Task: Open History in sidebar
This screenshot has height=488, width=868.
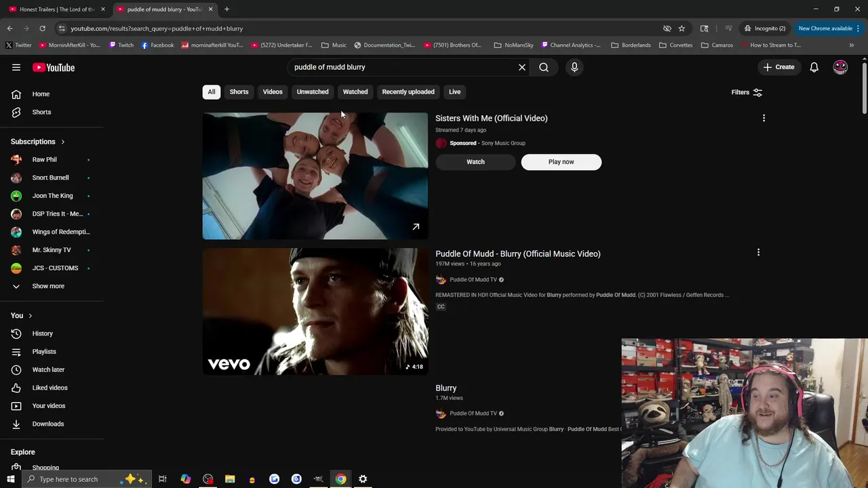Action: (x=42, y=333)
